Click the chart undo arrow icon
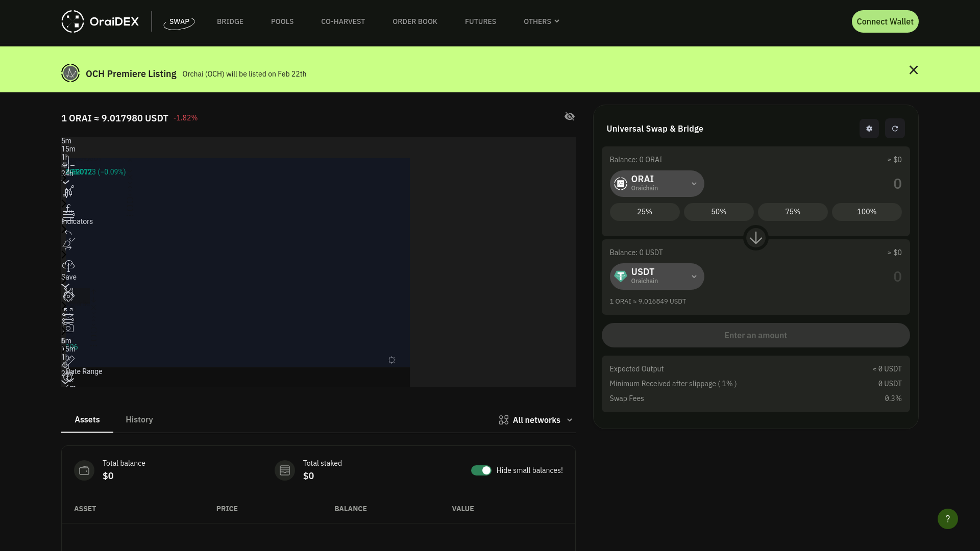Screen dimensions: 980x551 click(x=68, y=233)
